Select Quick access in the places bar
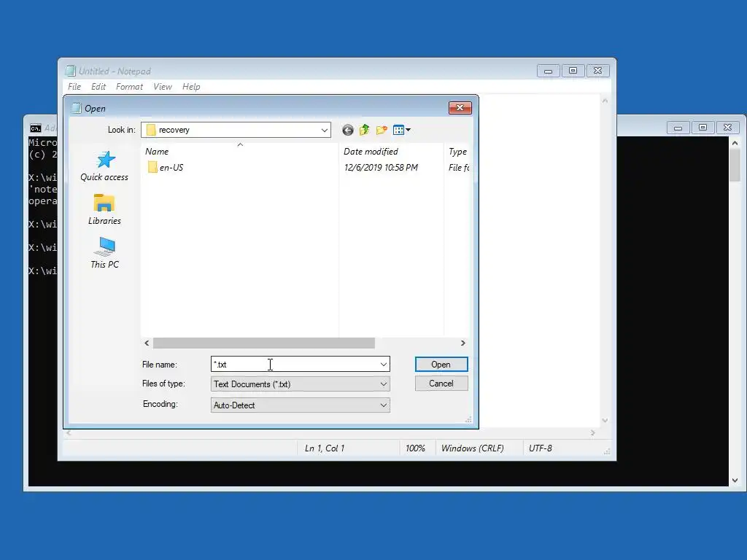The height and width of the screenshot is (560, 747). tap(104, 166)
